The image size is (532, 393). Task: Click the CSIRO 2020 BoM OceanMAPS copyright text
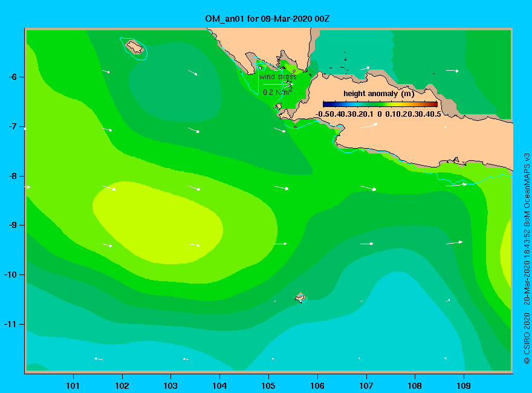(x=527, y=258)
